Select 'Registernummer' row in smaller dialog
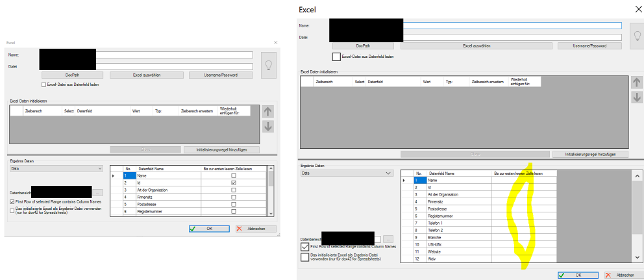Image resolution: width=644 pixels, height=280 pixels. click(190, 211)
